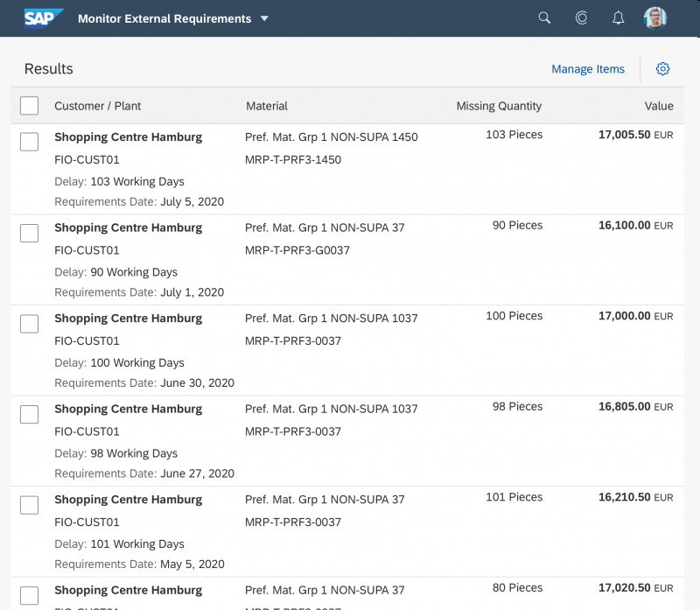
Task: Click Material column header
Action: [267, 106]
